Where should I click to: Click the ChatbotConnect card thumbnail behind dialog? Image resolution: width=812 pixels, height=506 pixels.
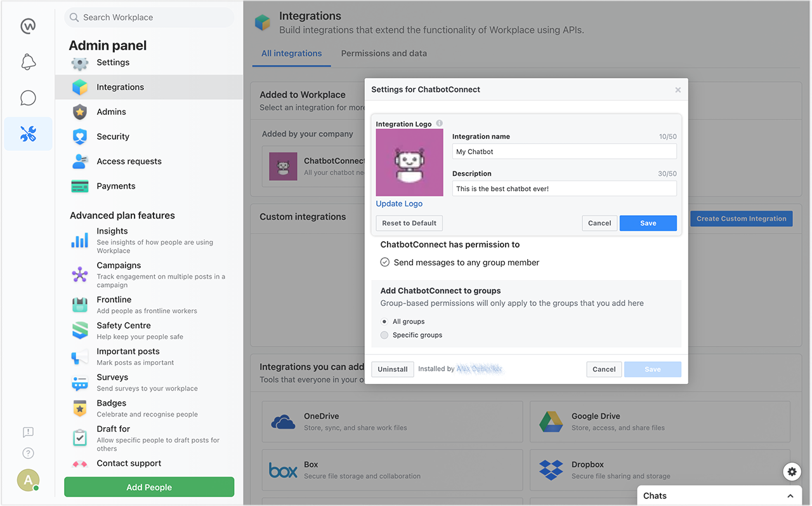click(x=283, y=166)
